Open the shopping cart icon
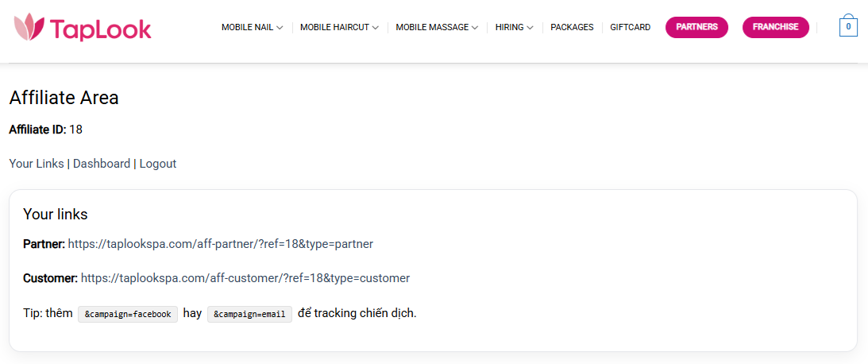This screenshot has height=364, width=868. 848,26
